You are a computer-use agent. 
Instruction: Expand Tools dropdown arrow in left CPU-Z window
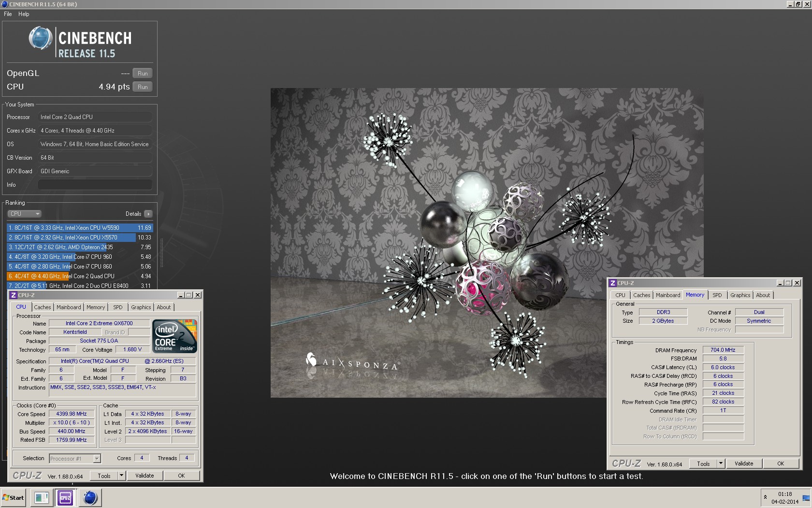[122, 476]
